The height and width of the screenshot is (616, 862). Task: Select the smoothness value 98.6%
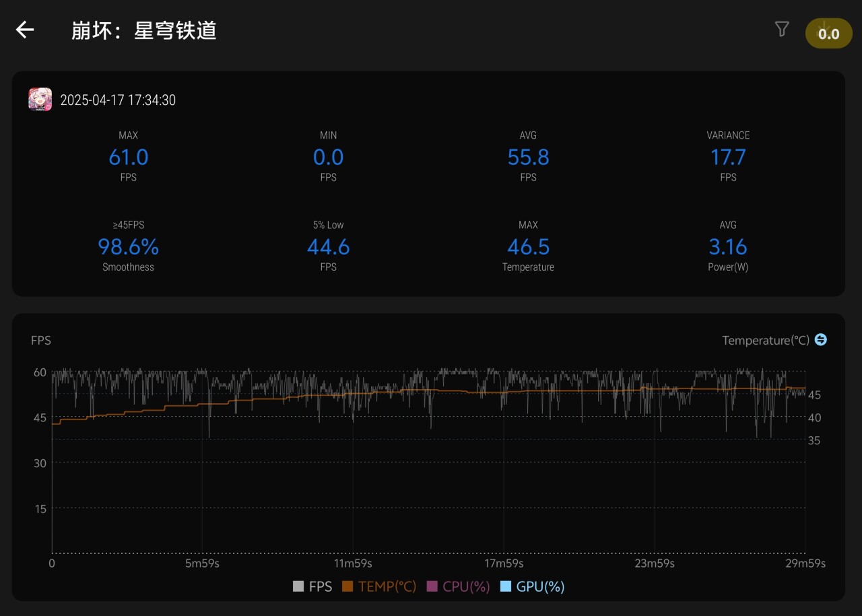tap(129, 246)
